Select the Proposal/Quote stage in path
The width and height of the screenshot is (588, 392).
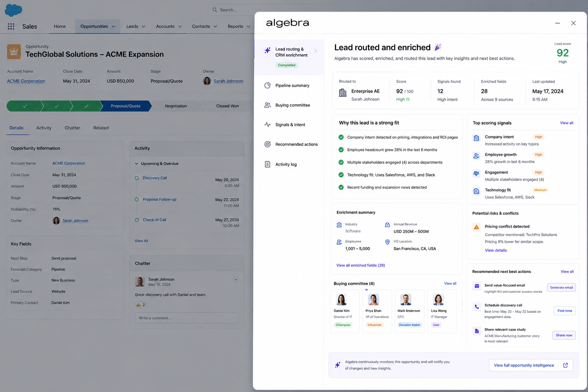126,106
